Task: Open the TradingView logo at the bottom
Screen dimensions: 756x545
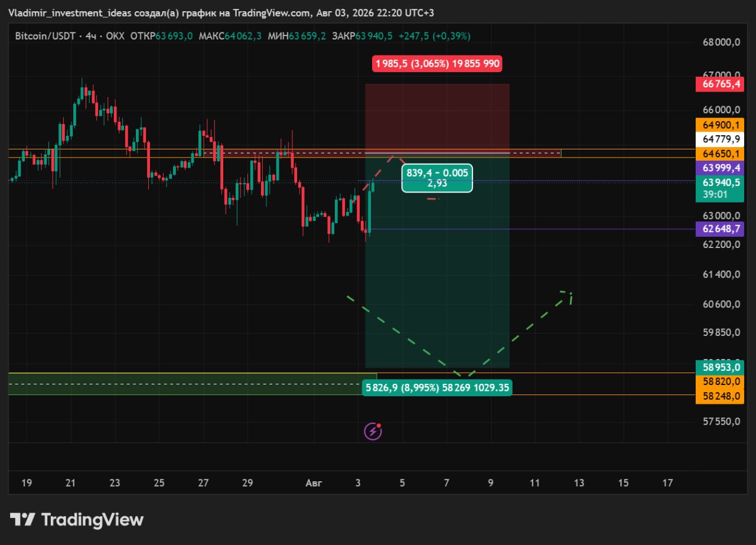Action: click(x=77, y=520)
